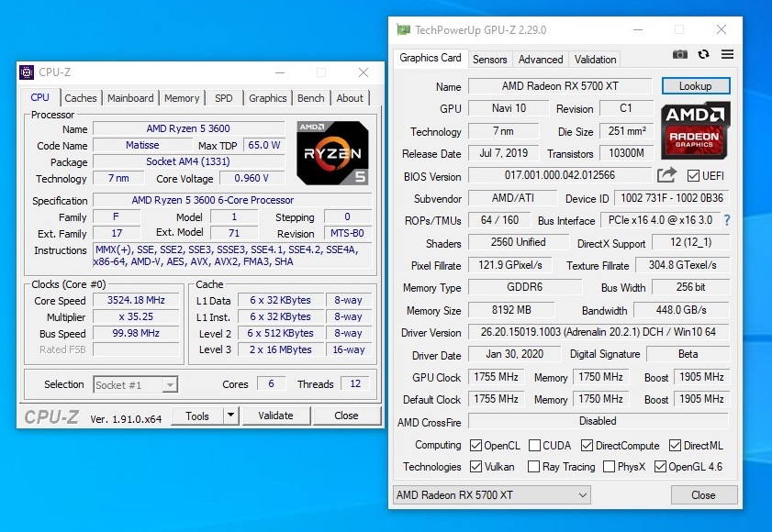Open the Advanced tab in GPU-Z
The height and width of the screenshot is (532, 772).
(541, 59)
